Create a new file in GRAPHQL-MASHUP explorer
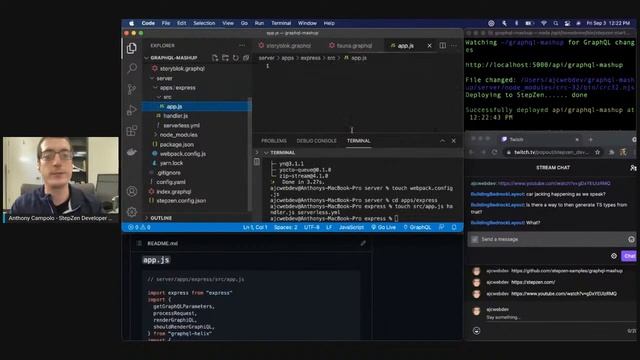 tap(215, 58)
